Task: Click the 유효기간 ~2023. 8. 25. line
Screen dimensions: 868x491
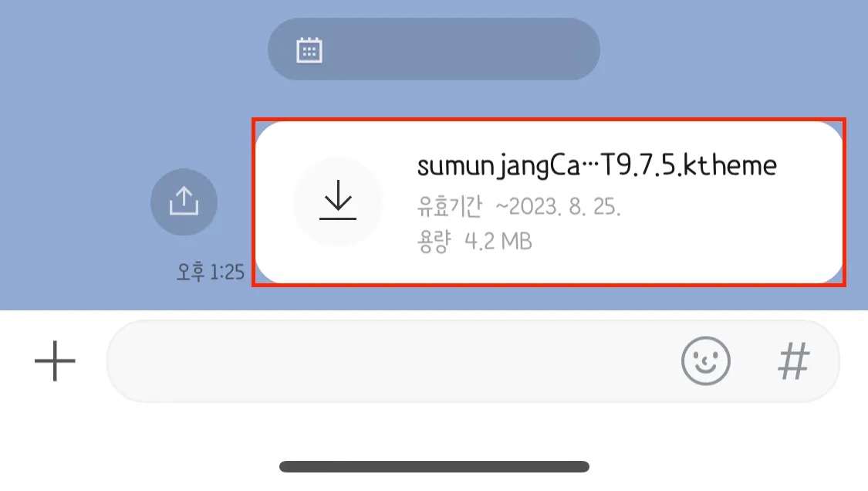Action: [x=518, y=207]
